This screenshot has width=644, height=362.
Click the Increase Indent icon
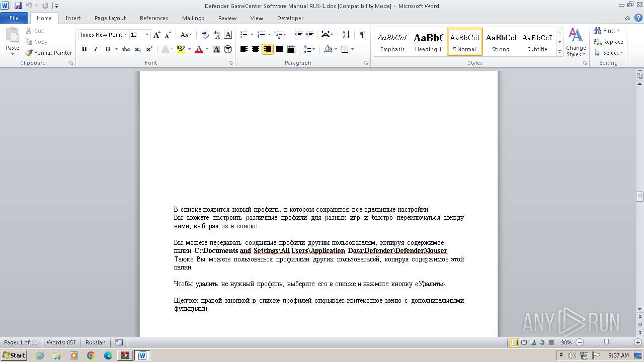[x=310, y=35]
